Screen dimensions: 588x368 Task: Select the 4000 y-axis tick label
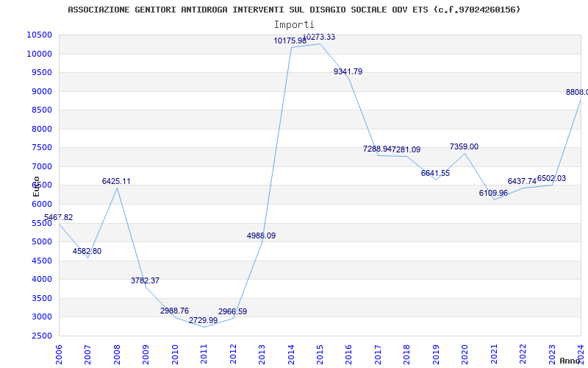coord(41,280)
